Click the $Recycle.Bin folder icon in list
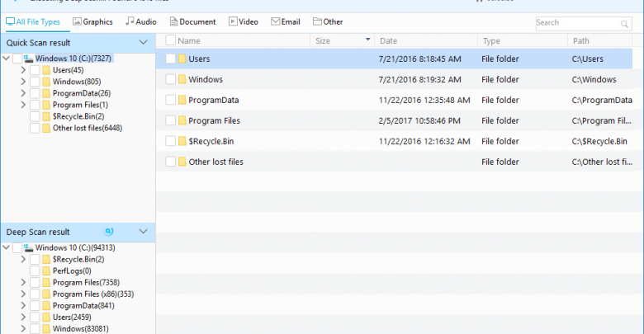Image resolution: width=644 pixels, height=334 pixels. pyautogui.click(x=182, y=141)
